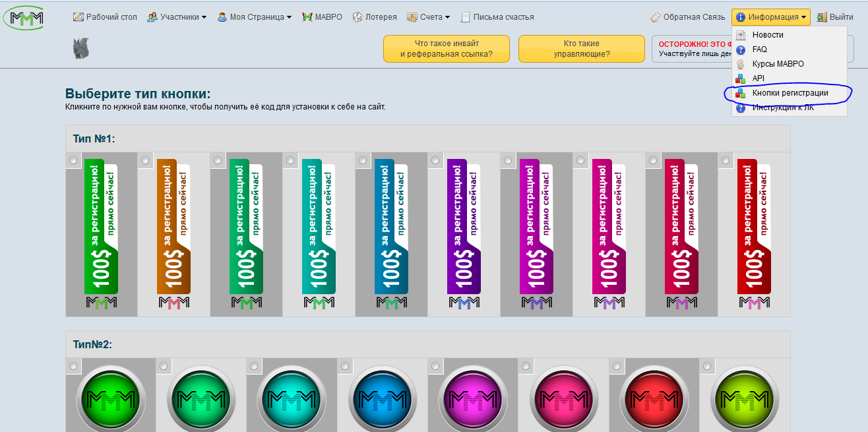Click the heading 'Выберите тип кнопки:'

(x=138, y=94)
